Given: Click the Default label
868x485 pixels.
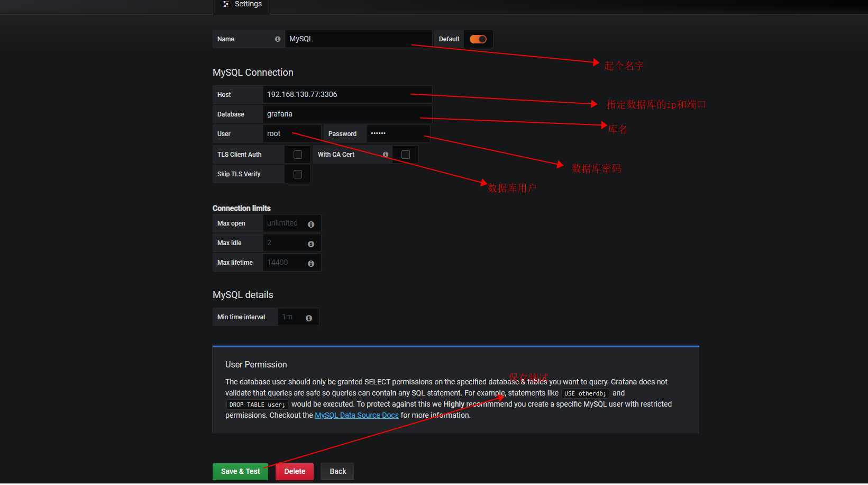Looking at the screenshot, I should [449, 39].
